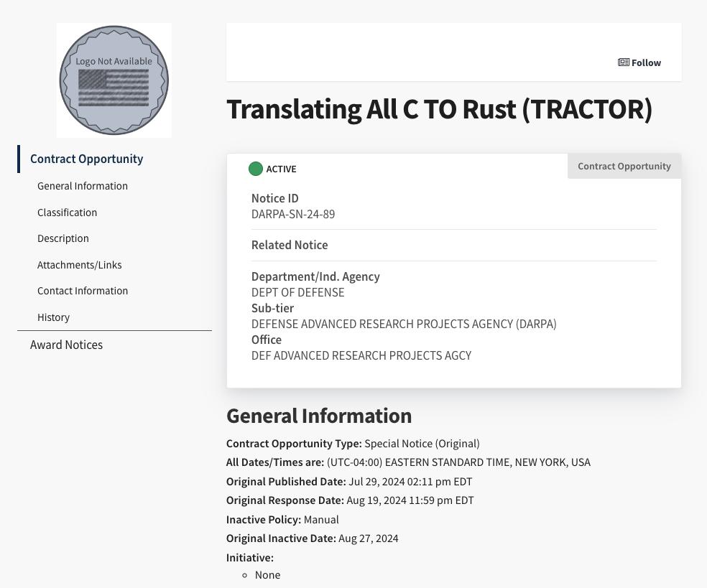Go to General Information sidebar link
707x588 pixels.
coord(83,186)
